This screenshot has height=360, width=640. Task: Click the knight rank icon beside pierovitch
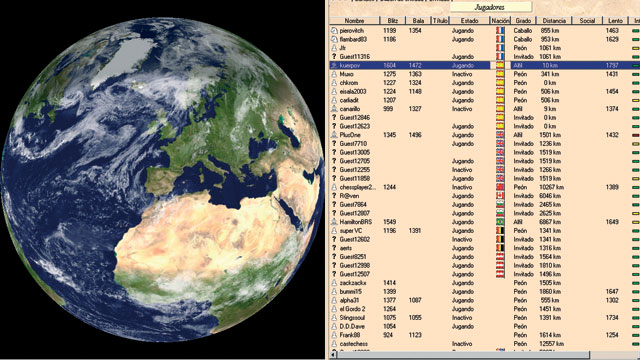pos(334,31)
